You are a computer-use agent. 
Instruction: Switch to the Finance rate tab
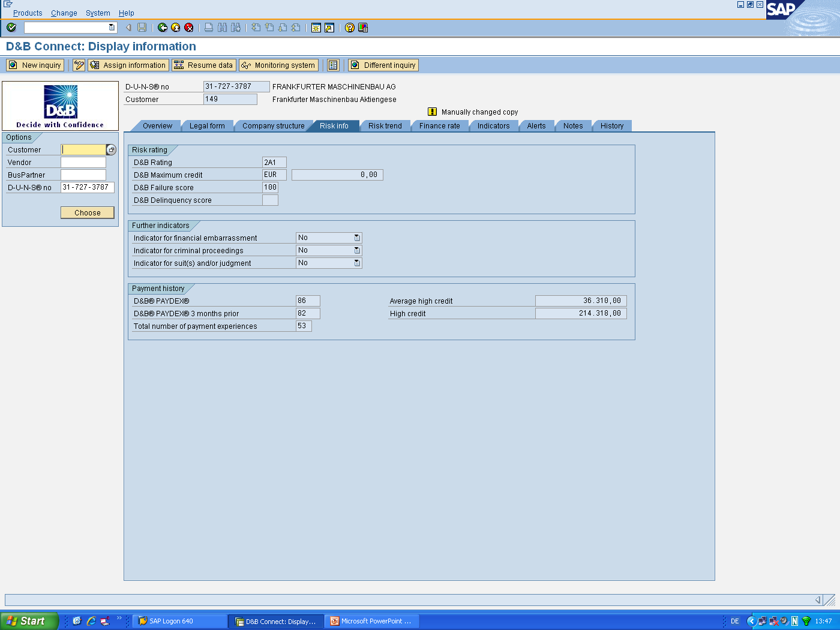pos(440,126)
